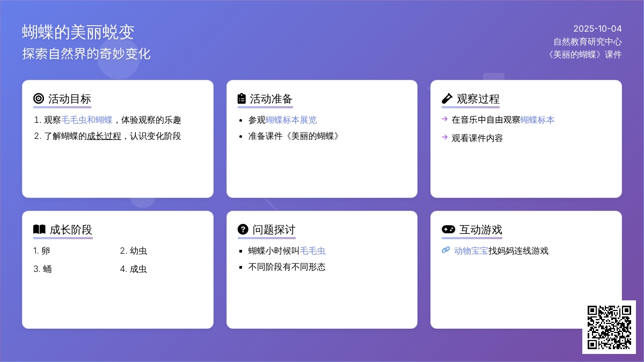Click the gamepad icon beside 互动游戏
Viewport: 644px width, 362px height.
pyautogui.click(x=448, y=230)
